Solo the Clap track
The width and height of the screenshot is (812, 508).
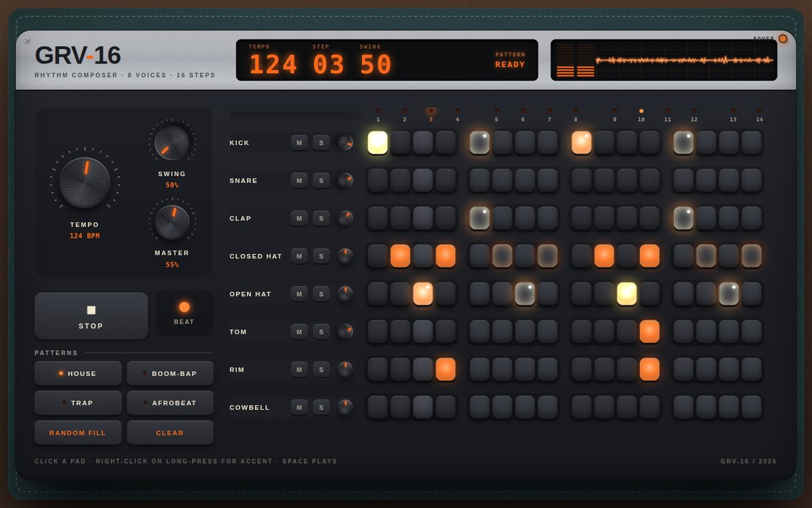tap(321, 218)
